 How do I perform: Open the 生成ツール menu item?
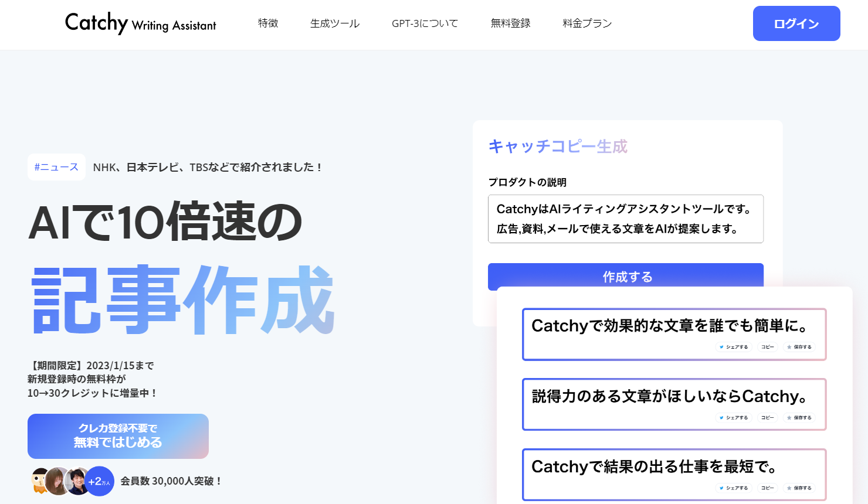(335, 23)
